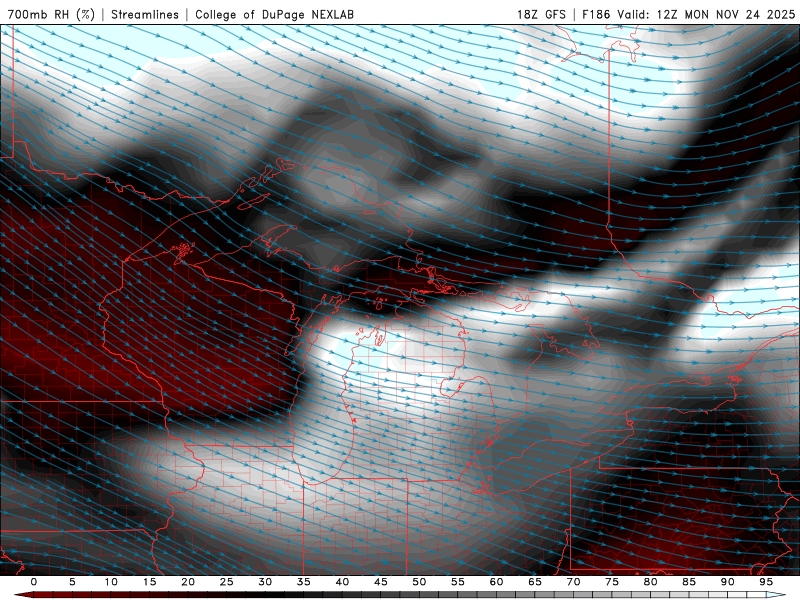This screenshot has width=800, height=600.
Task: Click the colorbar label '60'
Action: click(496, 582)
